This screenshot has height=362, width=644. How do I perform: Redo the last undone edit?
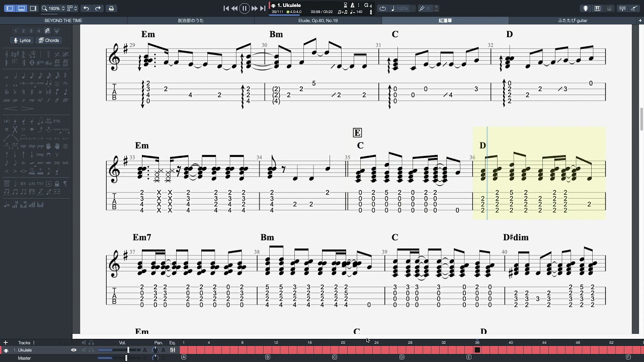[x=98, y=9]
